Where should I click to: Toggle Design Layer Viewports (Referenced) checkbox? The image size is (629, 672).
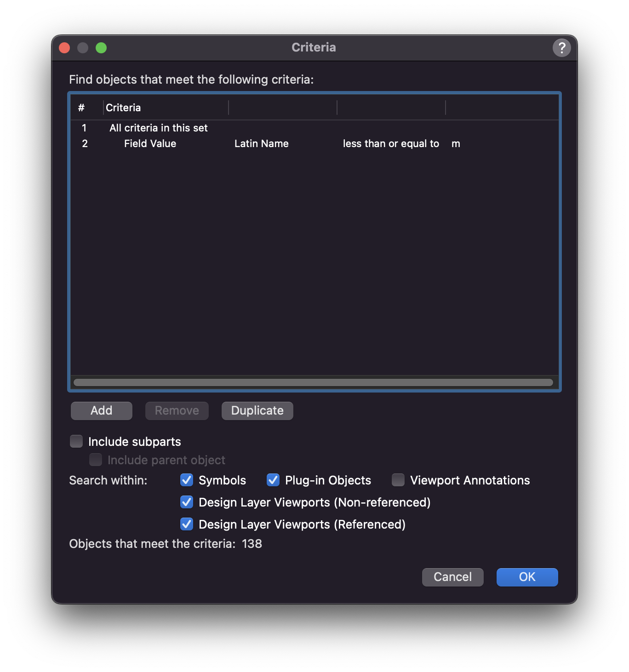[187, 524]
